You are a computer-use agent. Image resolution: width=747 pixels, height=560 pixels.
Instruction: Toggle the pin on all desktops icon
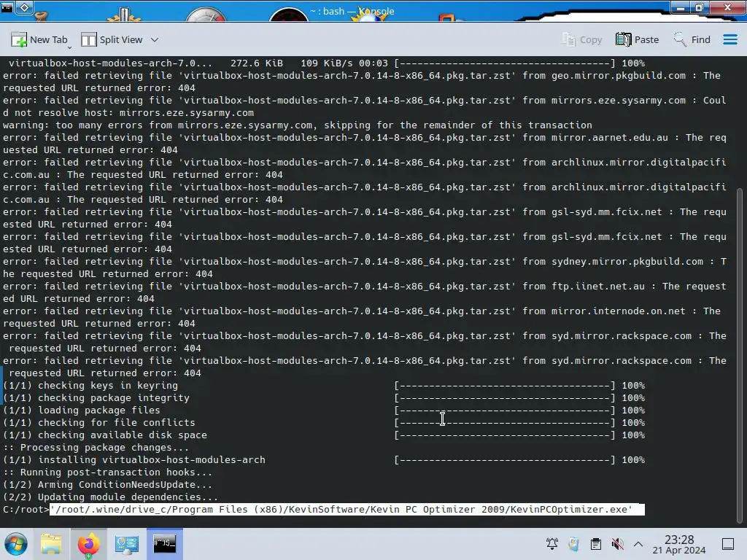click(x=24, y=7)
